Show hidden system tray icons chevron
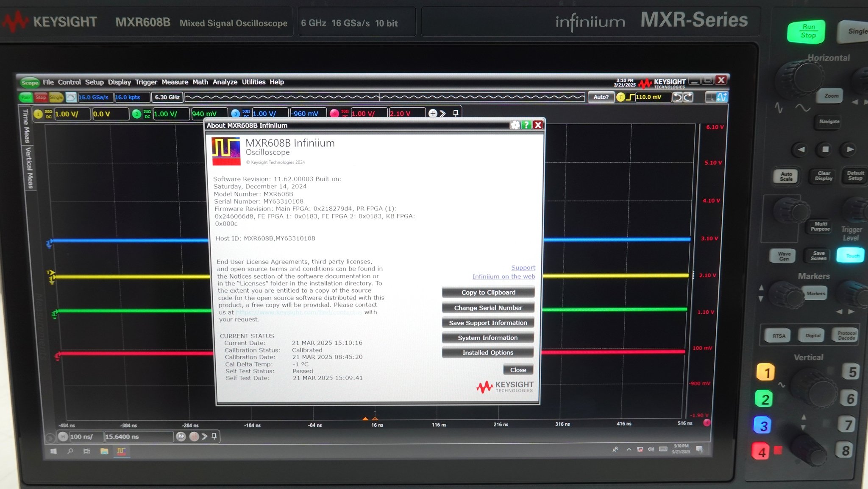 (x=629, y=449)
